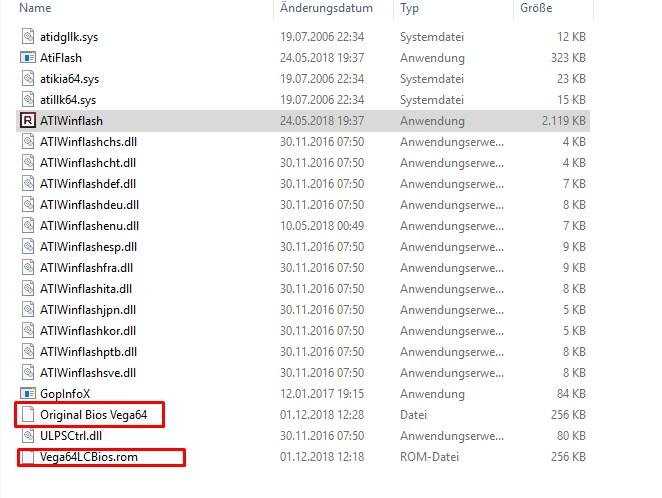Click the 2.119 KB size of ATIWinflash

tap(564, 121)
